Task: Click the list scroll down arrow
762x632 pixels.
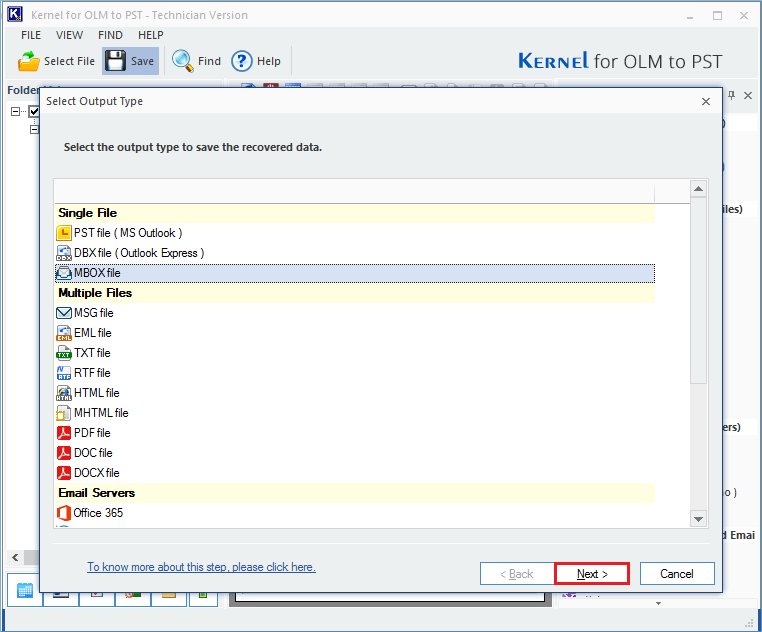Action: coord(698,519)
